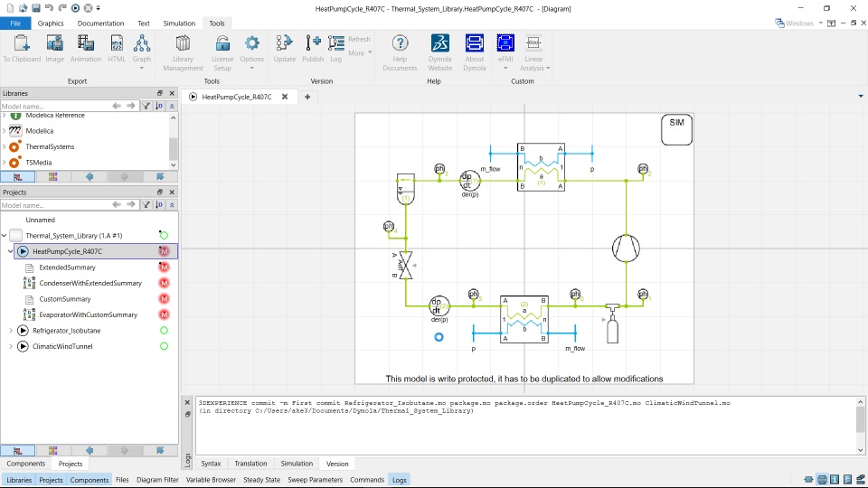Switch to the Simulation ribbon tab
The height and width of the screenshot is (488, 868).
179,23
